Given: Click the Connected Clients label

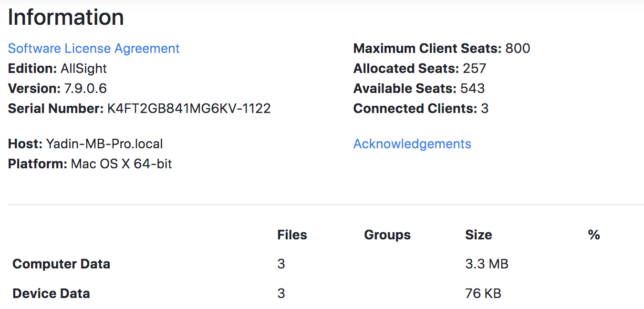Looking at the screenshot, I should (415, 109).
